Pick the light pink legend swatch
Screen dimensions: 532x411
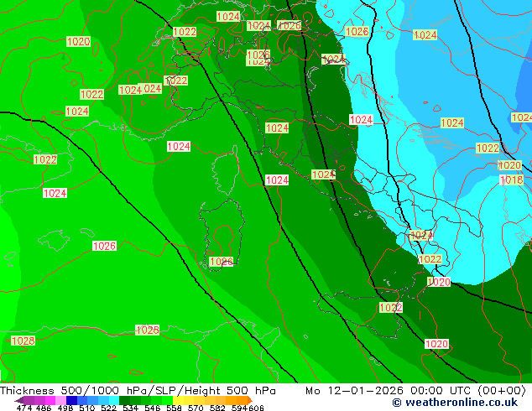(60, 400)
